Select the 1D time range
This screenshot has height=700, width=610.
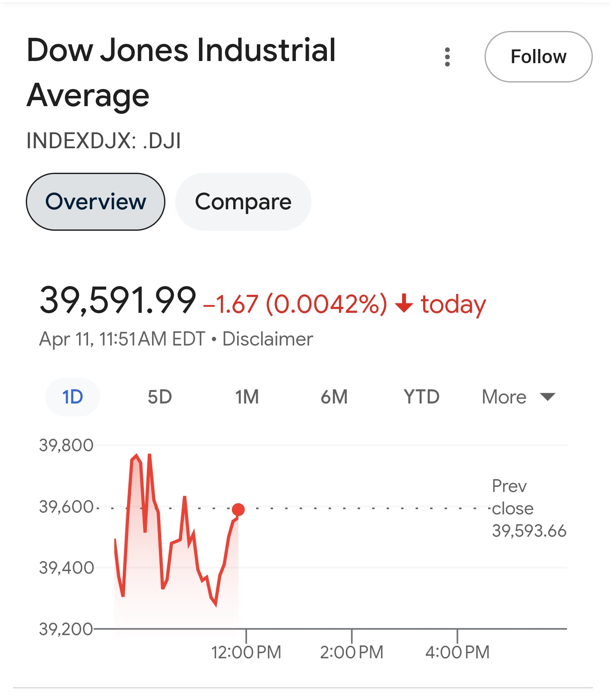coord(73,397)
